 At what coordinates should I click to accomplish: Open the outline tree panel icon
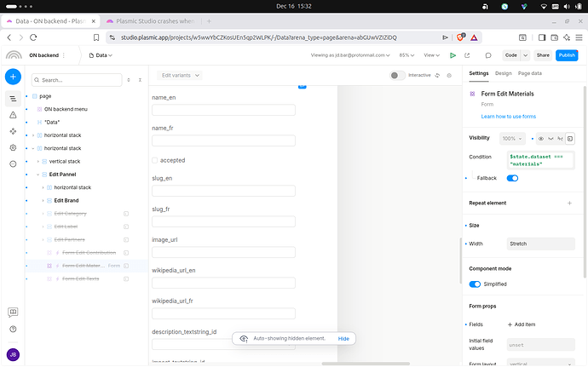point(13,99)
